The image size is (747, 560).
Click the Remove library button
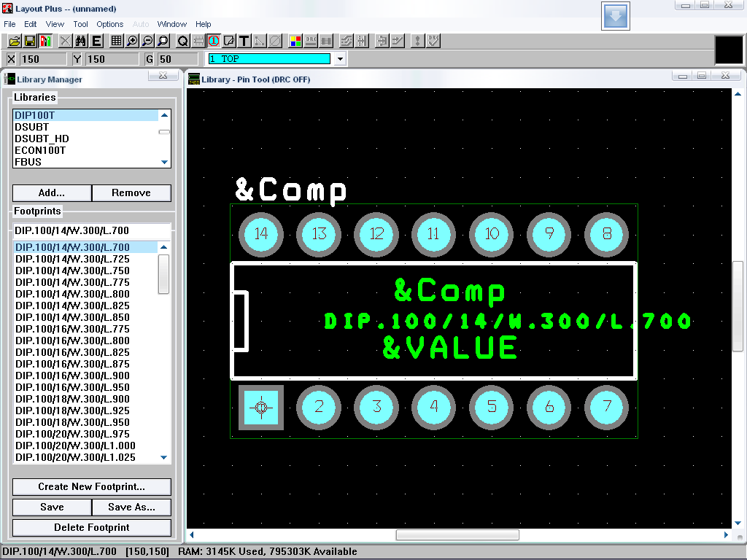point(131,192)
